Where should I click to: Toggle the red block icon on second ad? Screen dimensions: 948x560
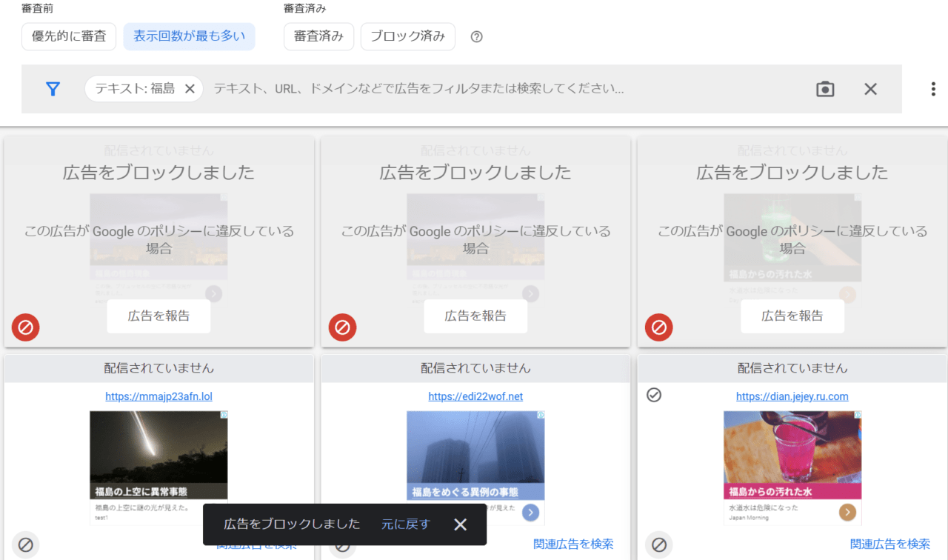point(342,327)
